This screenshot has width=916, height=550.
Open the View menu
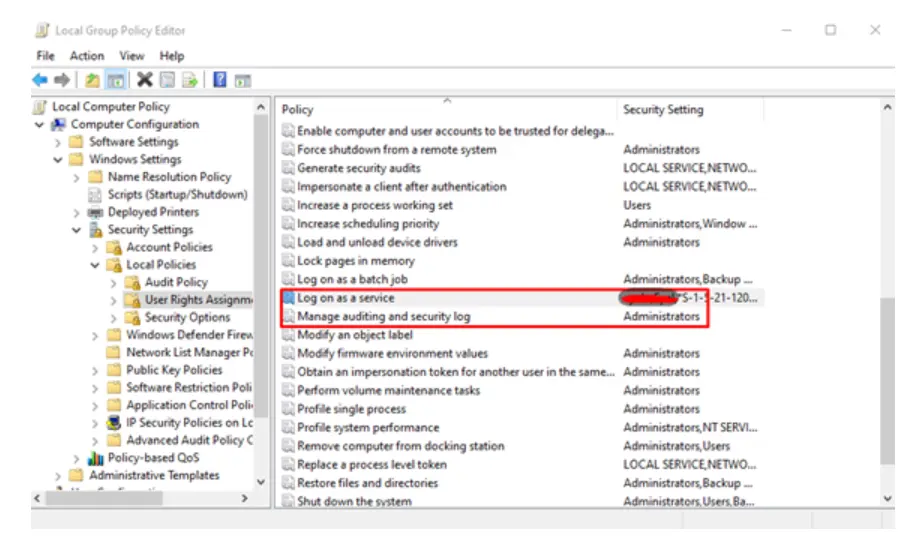point(132,56)
